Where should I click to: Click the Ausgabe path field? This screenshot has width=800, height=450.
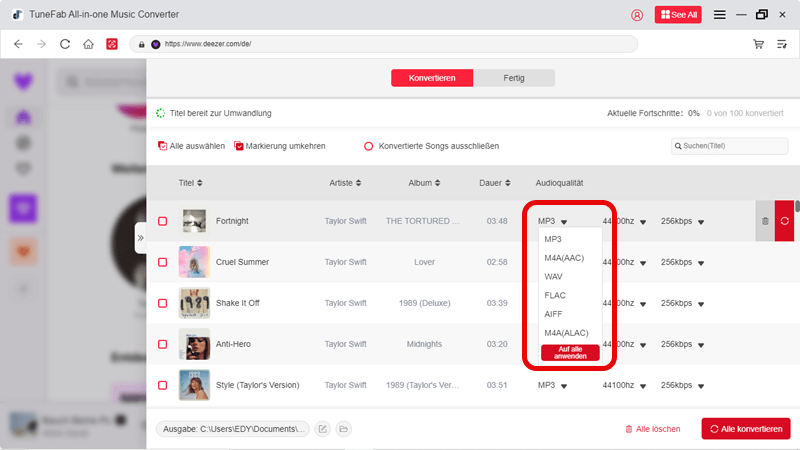(x=233, y=429)
